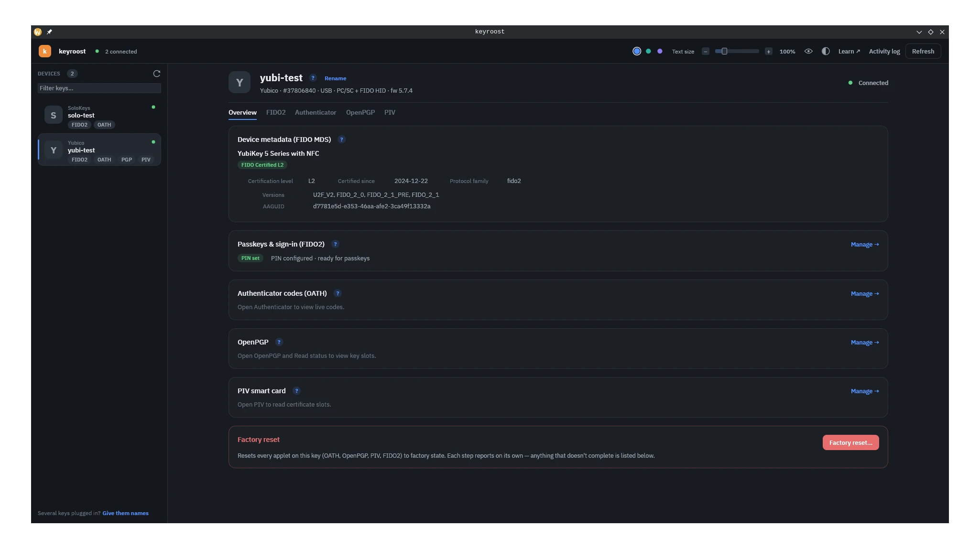Select the solo-test device in sidebar
The image size is (980, 560).
[99, 116]
